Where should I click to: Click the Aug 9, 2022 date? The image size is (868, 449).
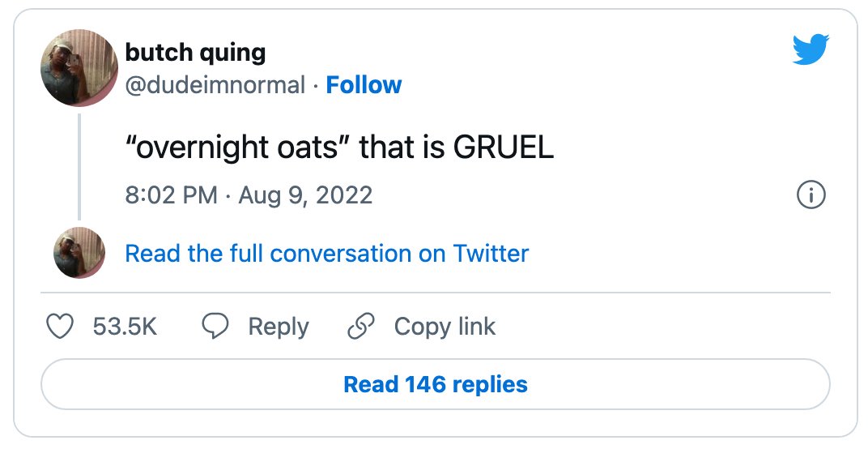305,195
